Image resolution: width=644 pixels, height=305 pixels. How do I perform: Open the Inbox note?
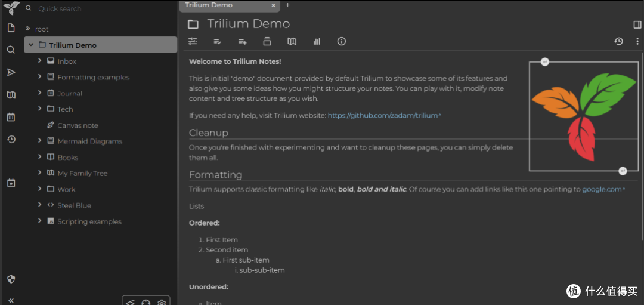pos(67,61)
